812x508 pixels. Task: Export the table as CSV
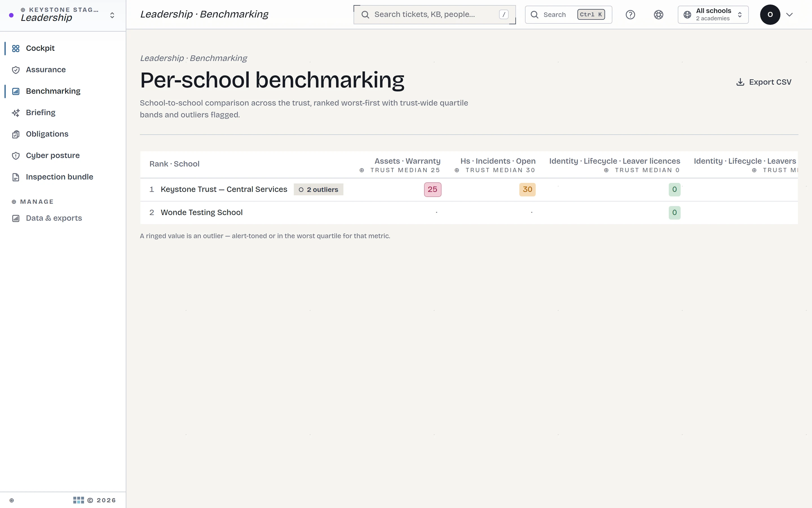click(x=764, y=82)
